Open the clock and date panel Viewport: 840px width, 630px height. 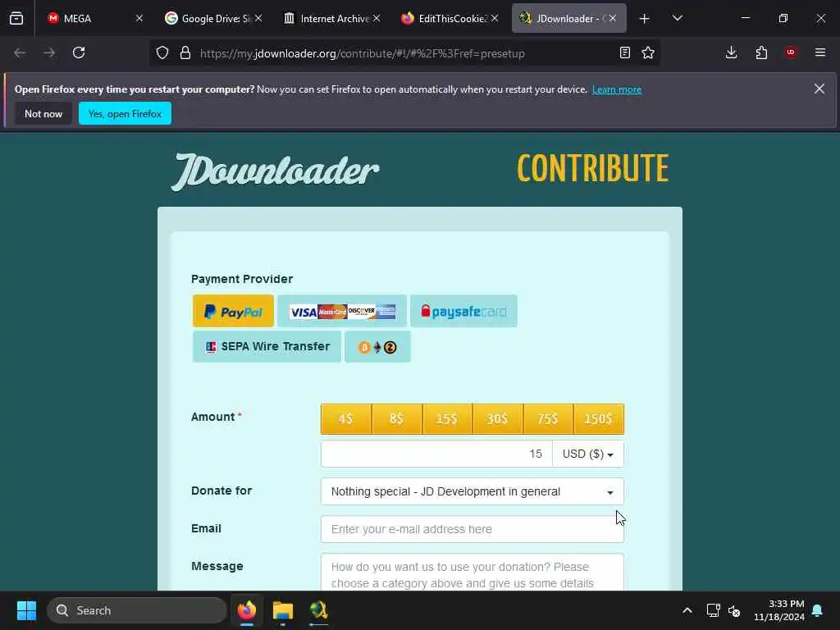tap(779, 610)
